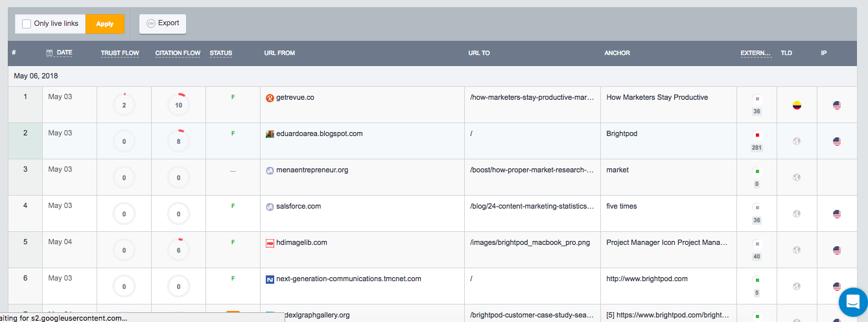This screenshot has height=322, width=868.
Task: Sort by Citation Flow column
Action: 178,53
